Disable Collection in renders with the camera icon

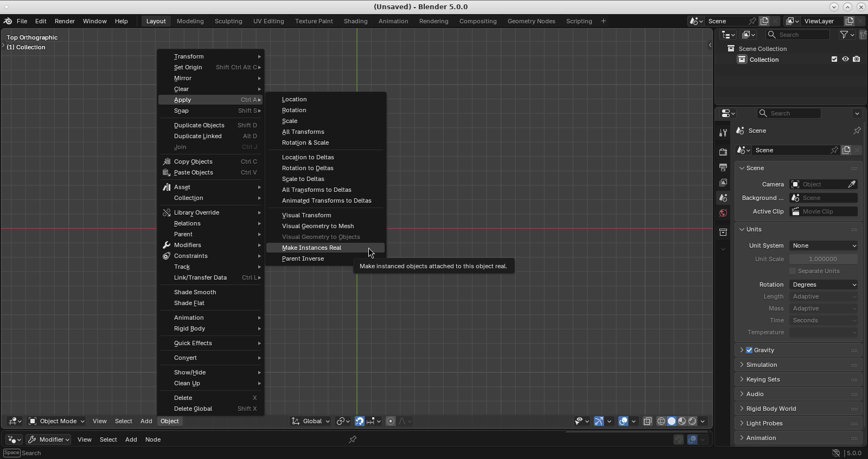(857, 60)
